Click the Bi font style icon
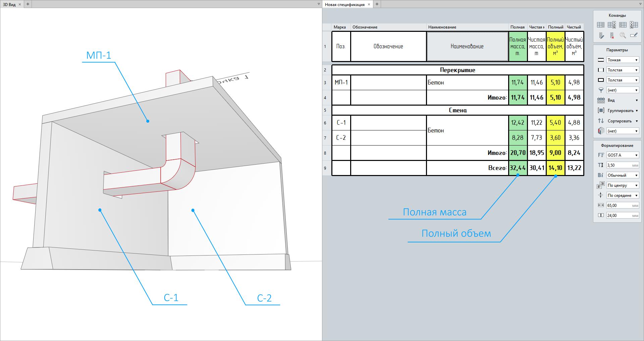The width and height of the screenshot is (644, 341). tap(600, 175)
